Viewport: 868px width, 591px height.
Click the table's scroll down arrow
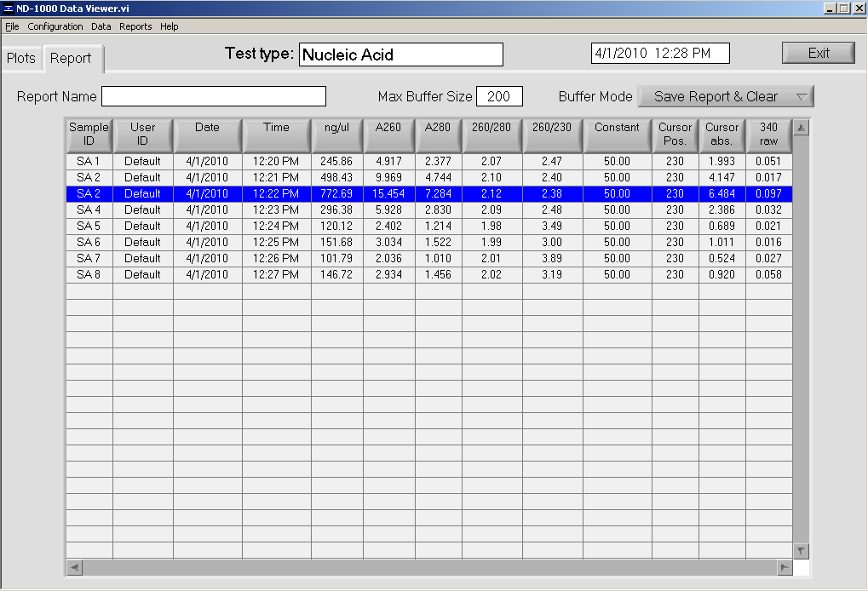tap(801, 551)
